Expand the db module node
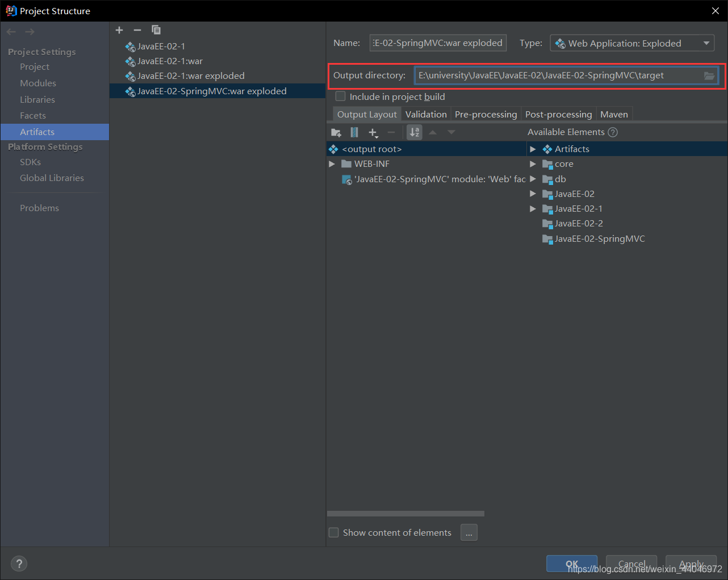This screenshot has width=728, height=580. 533,179
